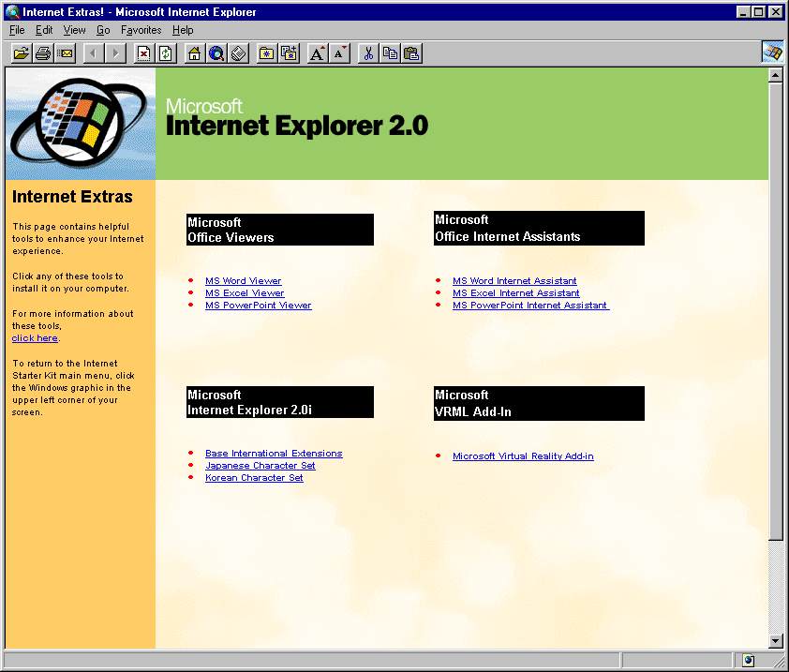The height and width of the screenshot is (672, 789).
Task: Increase text size with the larger font icon
Action: (x=317, y=52)
